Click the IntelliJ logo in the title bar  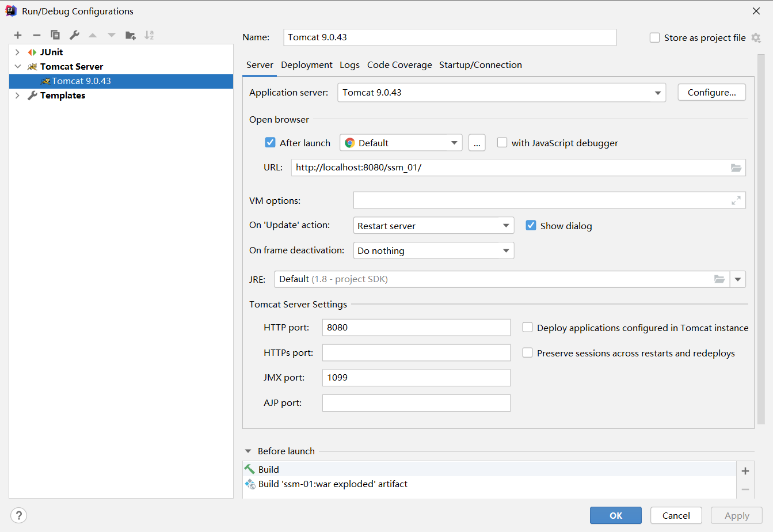[x=11, y=11]
